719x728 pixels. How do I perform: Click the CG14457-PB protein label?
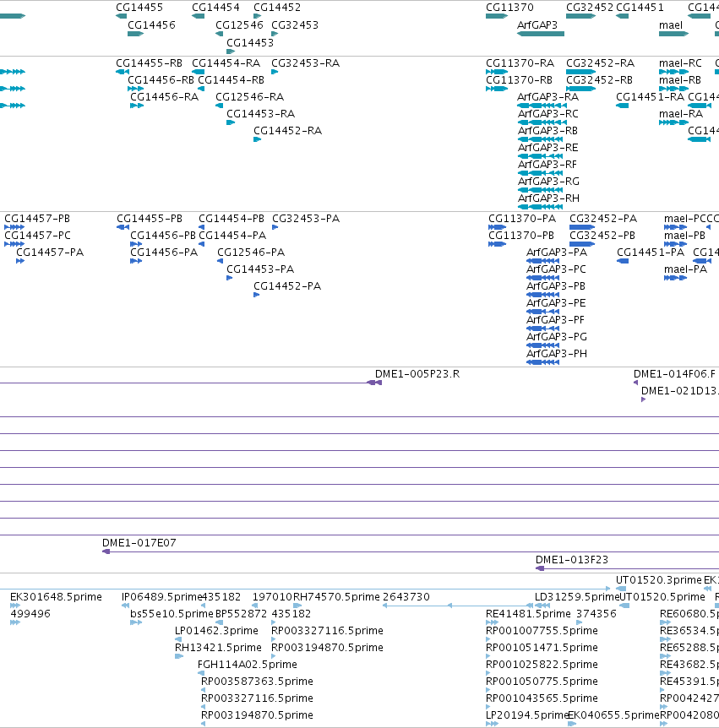click(x=37, y=219)
